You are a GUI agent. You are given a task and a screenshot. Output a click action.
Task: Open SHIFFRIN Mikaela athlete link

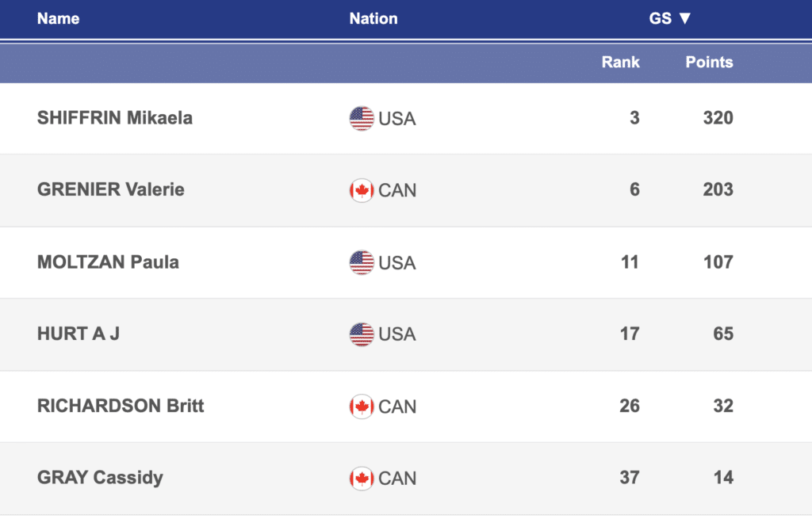point(115,118)
